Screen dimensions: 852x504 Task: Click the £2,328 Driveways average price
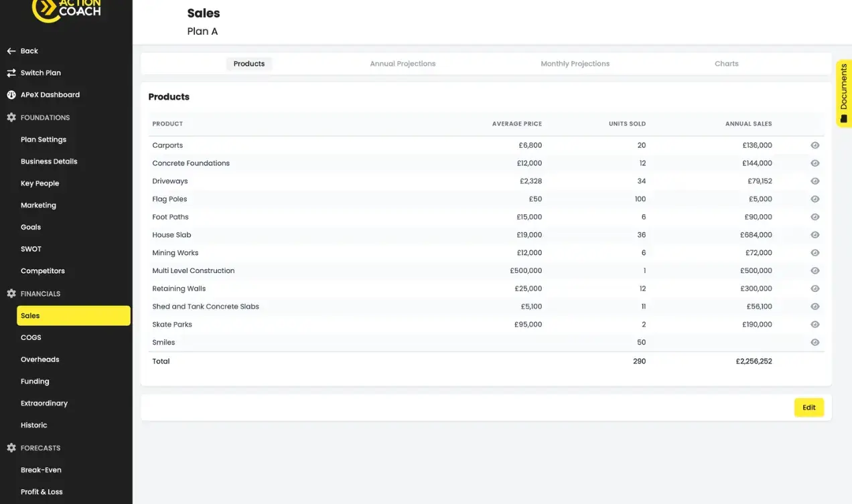531,181
